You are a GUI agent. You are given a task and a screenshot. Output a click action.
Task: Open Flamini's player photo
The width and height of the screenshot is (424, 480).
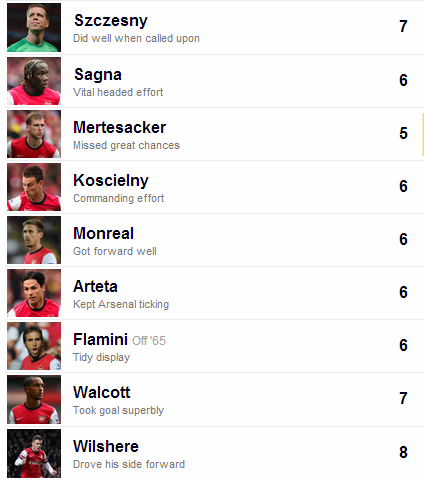(x=34, y=346)
